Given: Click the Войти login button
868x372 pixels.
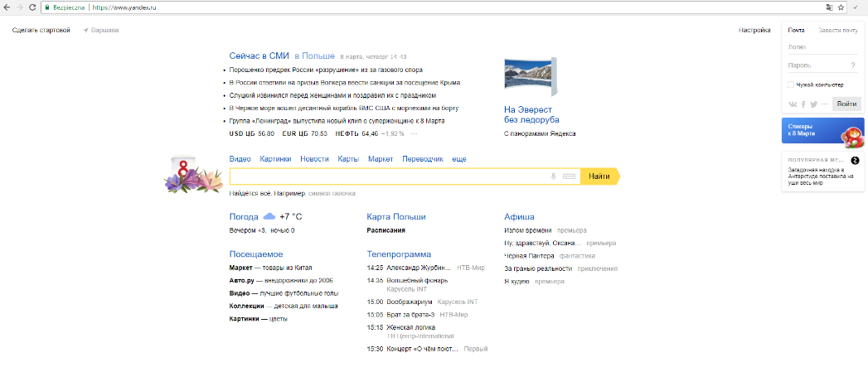Looking at the screenshot, I should click(846, 104).
